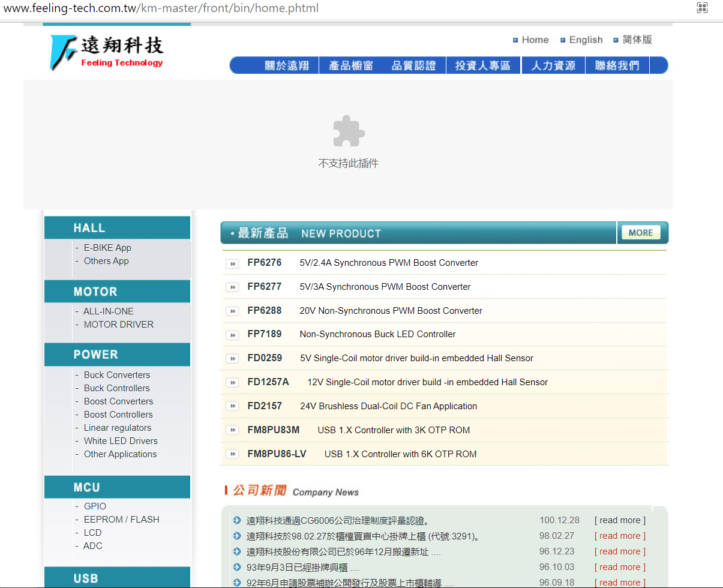
Task: Click the arrow icon beside FP7189
Action: point(232,335)
